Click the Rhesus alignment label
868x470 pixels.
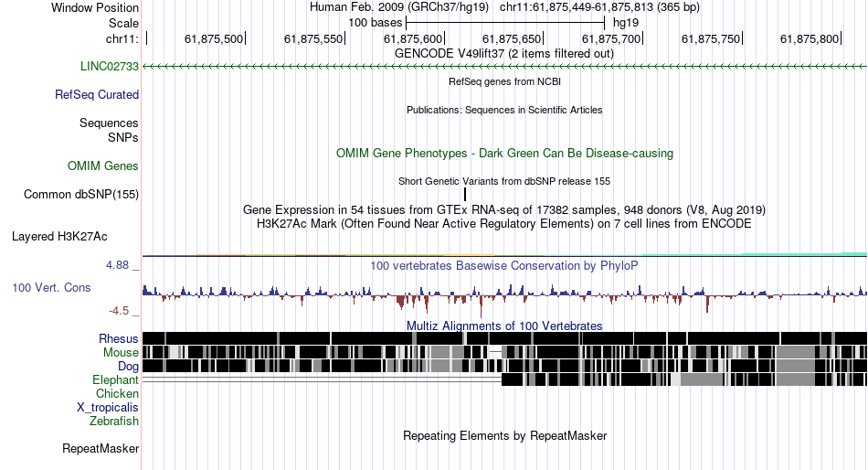pyautogui.click(x=119, y=338)
